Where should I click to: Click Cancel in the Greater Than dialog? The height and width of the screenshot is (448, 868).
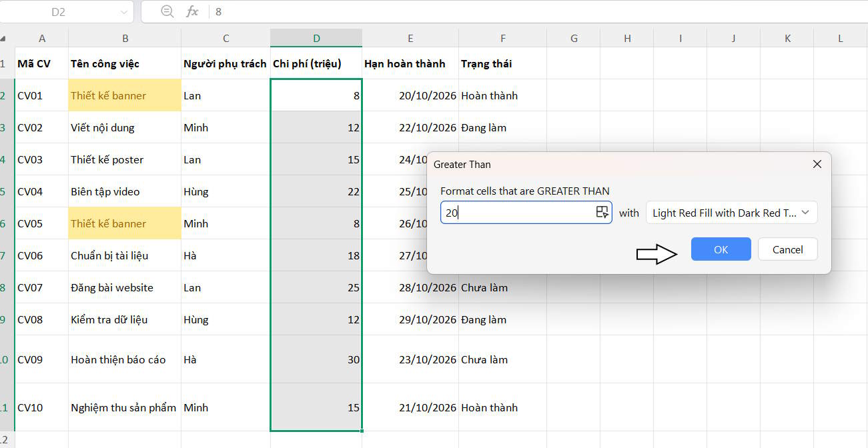788,249
